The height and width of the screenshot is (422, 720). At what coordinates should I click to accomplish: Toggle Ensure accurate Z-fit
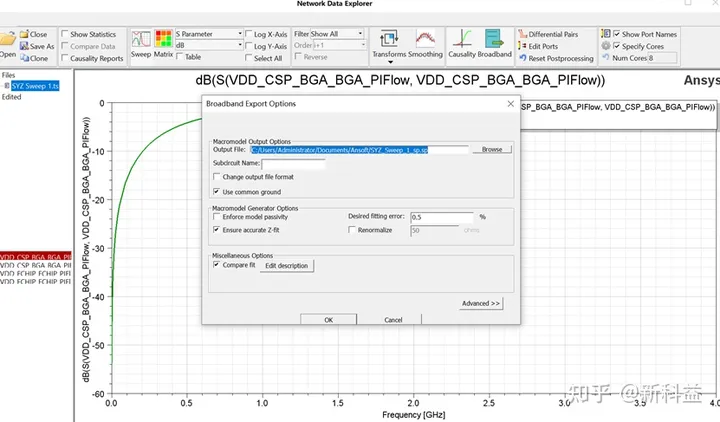point(217,230)
